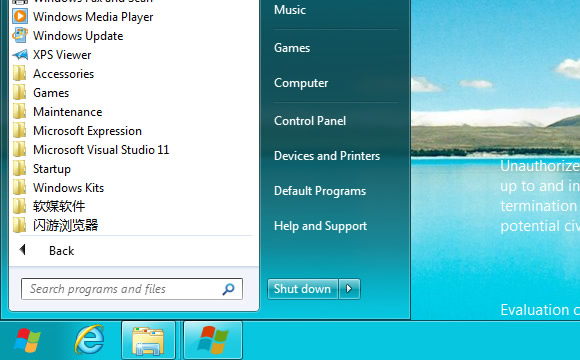The height and width of the screenshot is (360, 580).
Task: Click the Windows Kits folder icon
Action: [19, 187]
